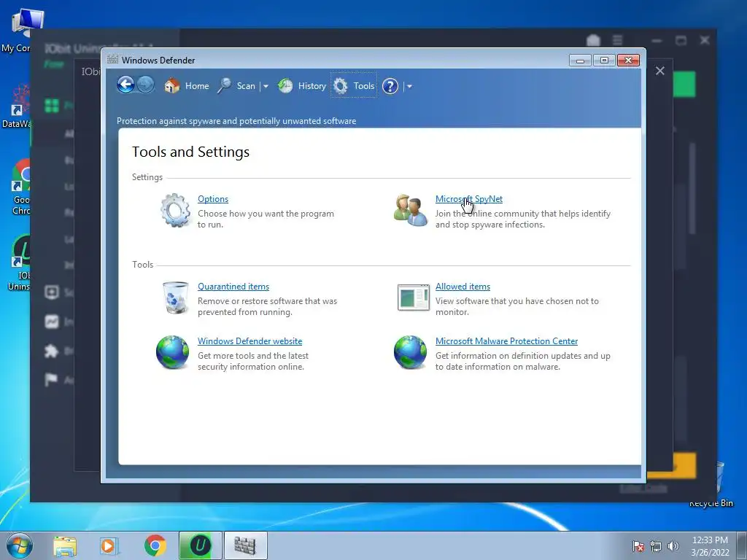Viewport: 747px width, 560px height.
Task: Click the globe icon beside Malware Protection Center
Action: 410,352
